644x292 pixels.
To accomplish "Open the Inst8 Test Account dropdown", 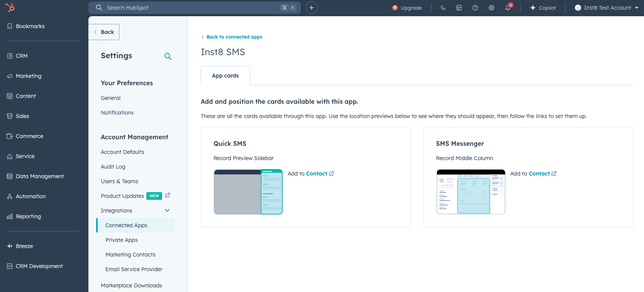I will click(606, 8).
